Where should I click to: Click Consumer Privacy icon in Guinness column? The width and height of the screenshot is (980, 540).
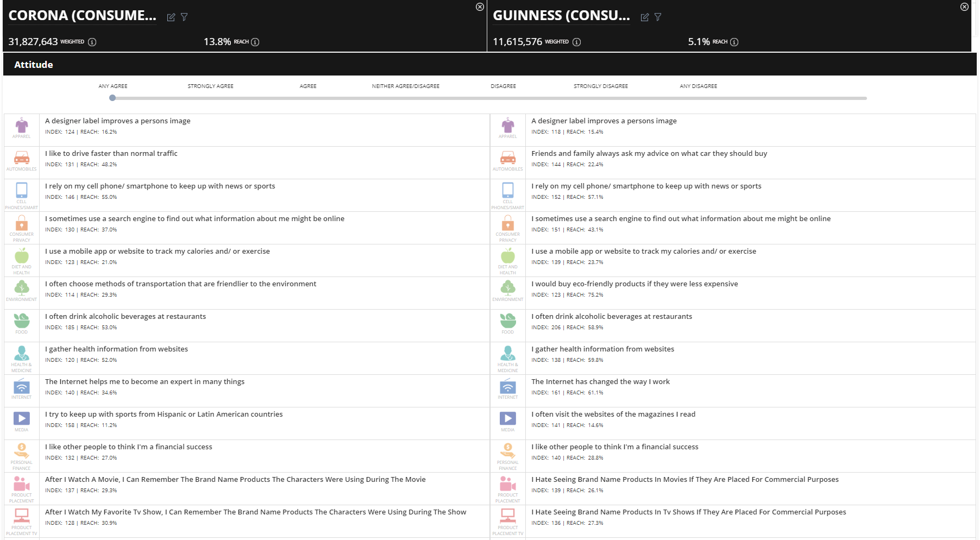pyautogui.click(x=508, y=223)
